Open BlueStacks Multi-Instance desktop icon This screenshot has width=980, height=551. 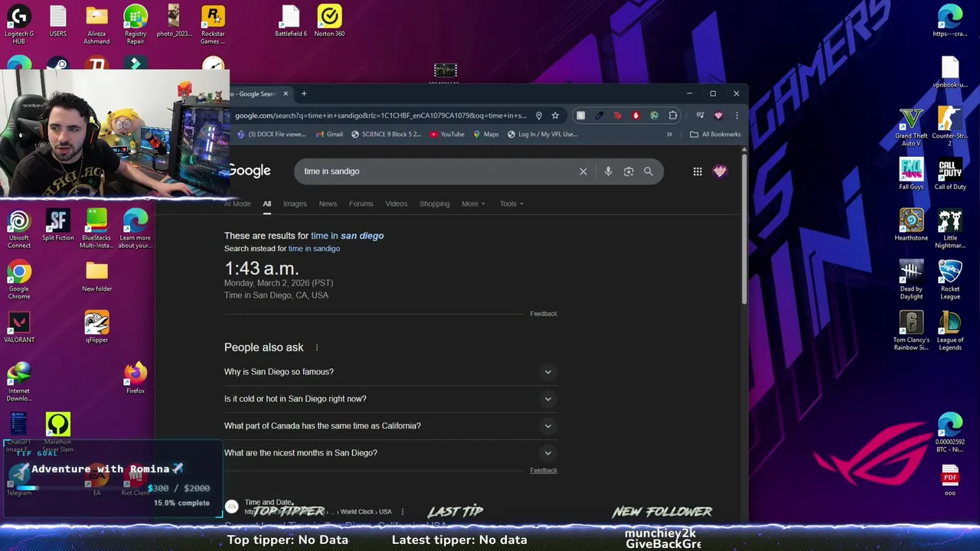tap(96, 229)
